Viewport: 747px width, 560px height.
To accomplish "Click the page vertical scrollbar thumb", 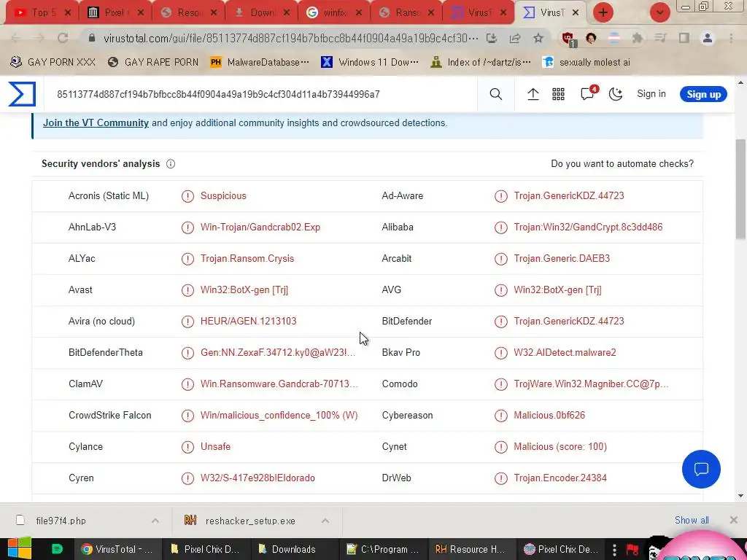I will [x=740, y=189].
